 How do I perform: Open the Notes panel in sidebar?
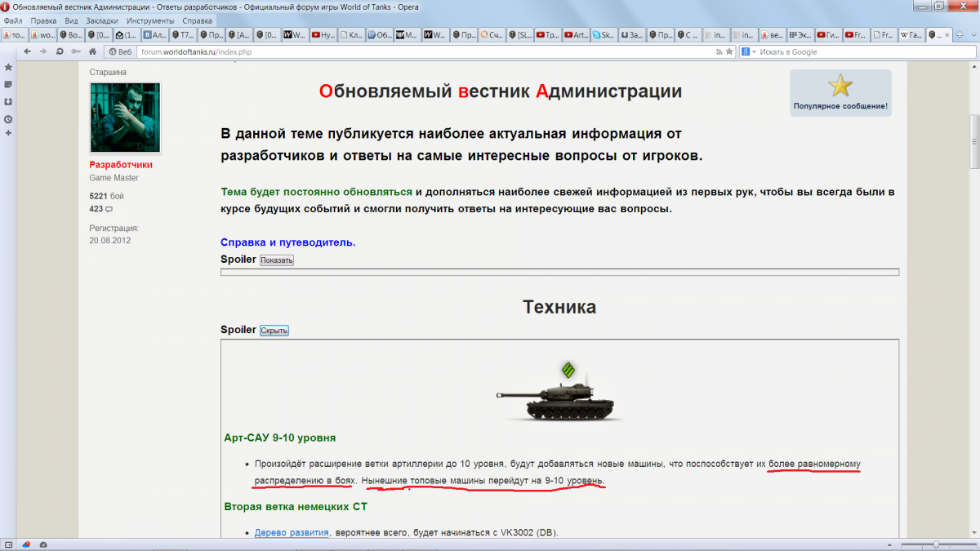[x=8, y=84]
